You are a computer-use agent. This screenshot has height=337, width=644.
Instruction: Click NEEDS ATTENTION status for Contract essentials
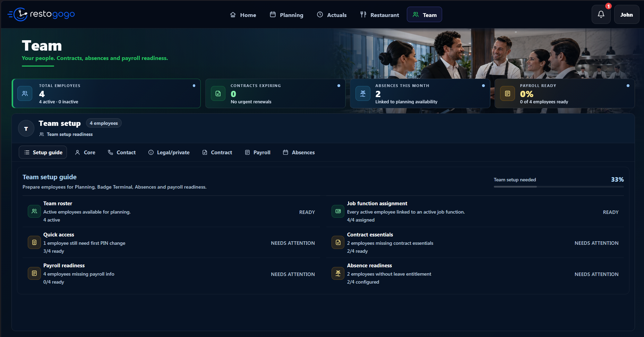point(596,243)
